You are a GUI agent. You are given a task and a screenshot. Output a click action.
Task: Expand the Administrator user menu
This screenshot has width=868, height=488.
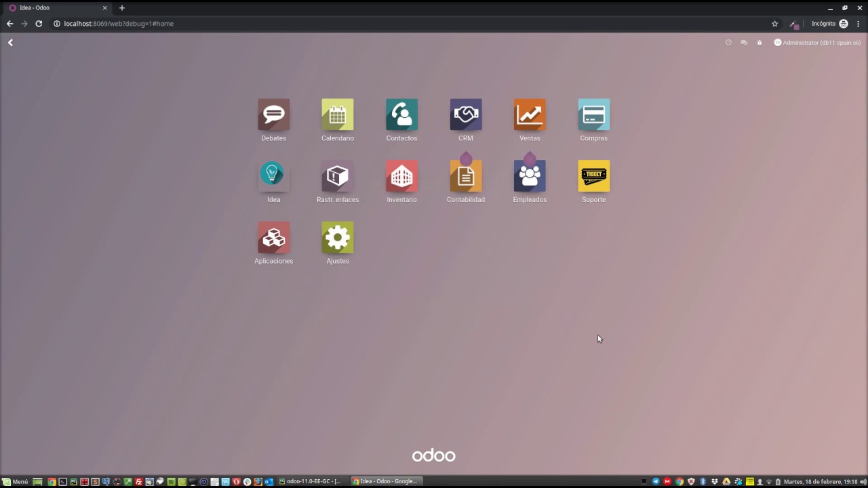click(817, 43)
